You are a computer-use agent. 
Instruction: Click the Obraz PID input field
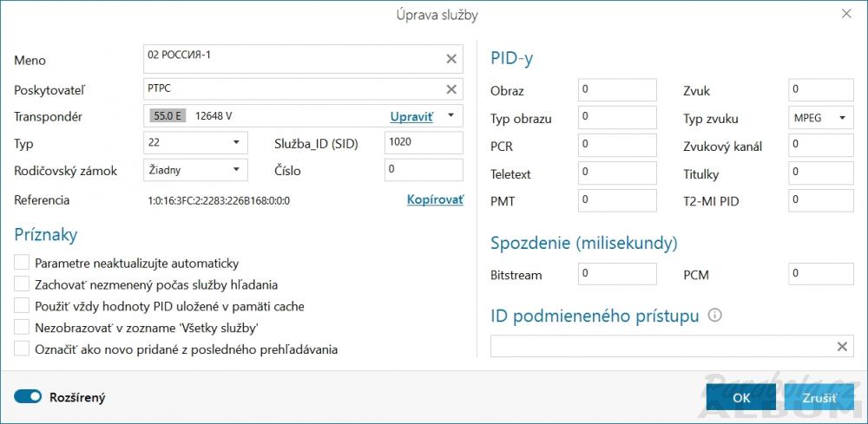(x=616, y=89)
